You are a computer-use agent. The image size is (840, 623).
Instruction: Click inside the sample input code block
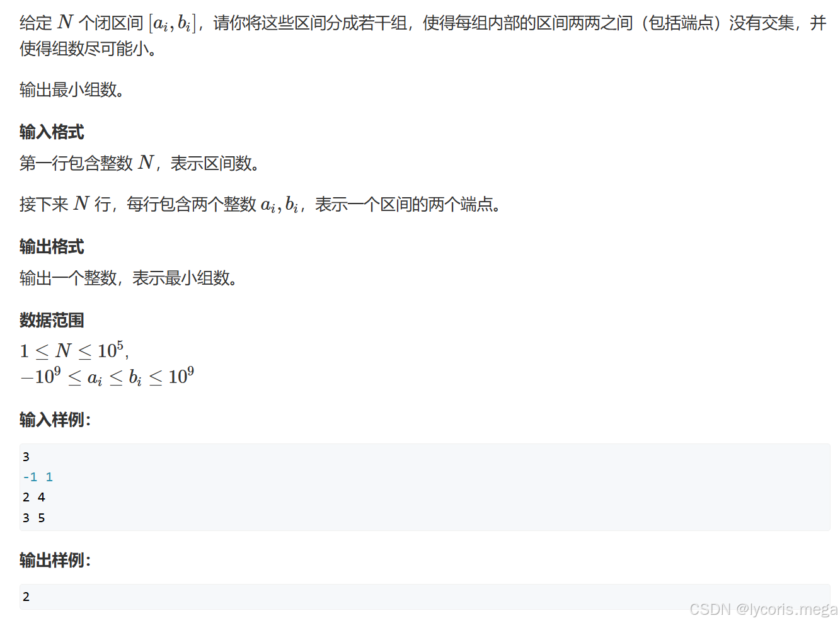coord(425,488)
